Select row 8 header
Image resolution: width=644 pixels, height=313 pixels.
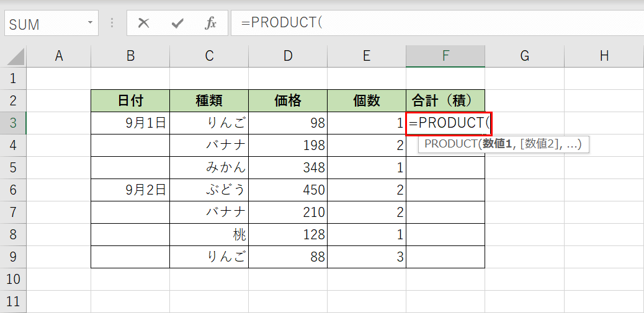click(x=13, y=235)
